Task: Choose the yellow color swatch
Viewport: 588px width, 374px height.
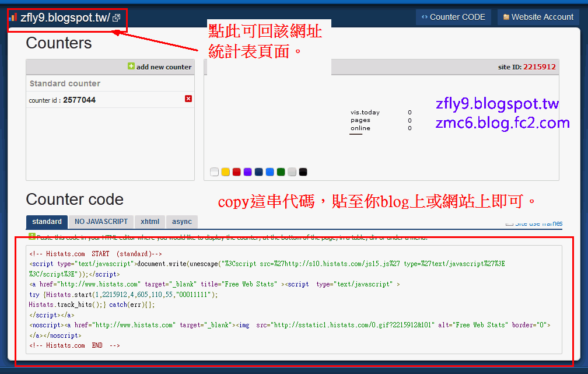Action: (x=225, y=172)
